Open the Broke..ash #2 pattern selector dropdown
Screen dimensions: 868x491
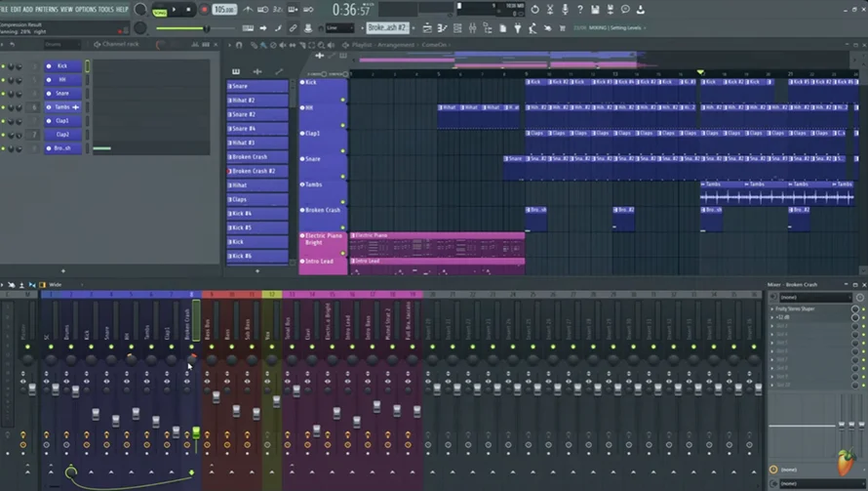[388, 27]
